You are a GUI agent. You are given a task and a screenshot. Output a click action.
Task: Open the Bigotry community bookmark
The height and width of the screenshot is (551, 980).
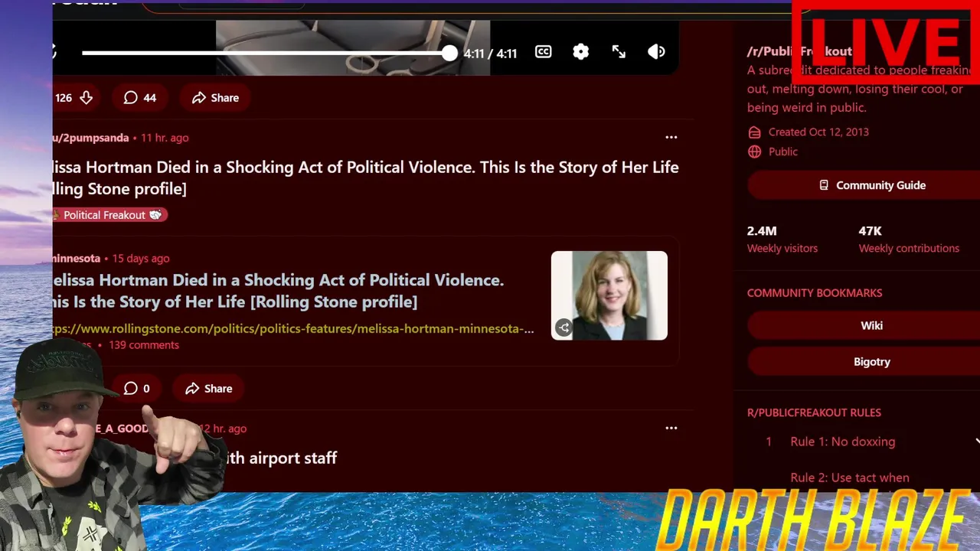862,362
